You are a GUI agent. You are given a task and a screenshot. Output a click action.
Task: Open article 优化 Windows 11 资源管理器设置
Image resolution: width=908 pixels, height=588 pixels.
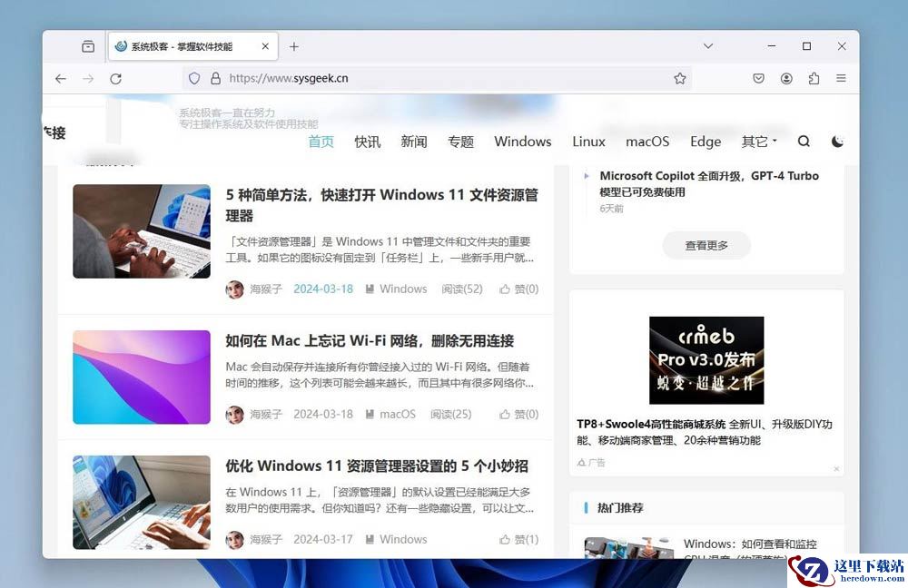click(x=377, y=465)
